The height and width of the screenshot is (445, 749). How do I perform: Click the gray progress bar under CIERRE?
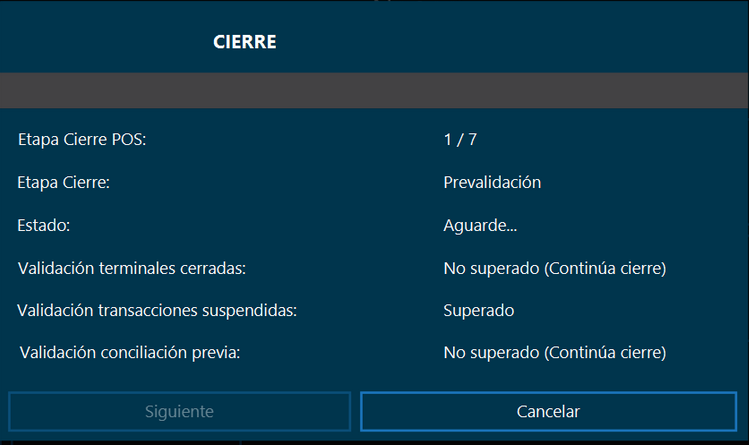[x=374, y=90]
